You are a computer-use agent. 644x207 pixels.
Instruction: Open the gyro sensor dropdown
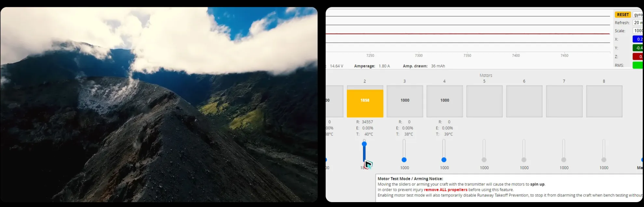pos(638,15)
